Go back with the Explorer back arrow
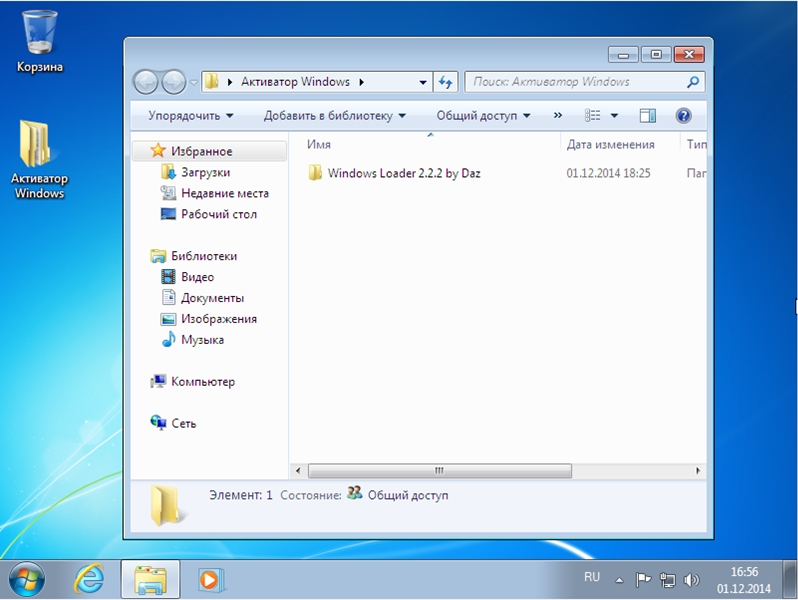 pyautogui.click(x=146, y=82)
